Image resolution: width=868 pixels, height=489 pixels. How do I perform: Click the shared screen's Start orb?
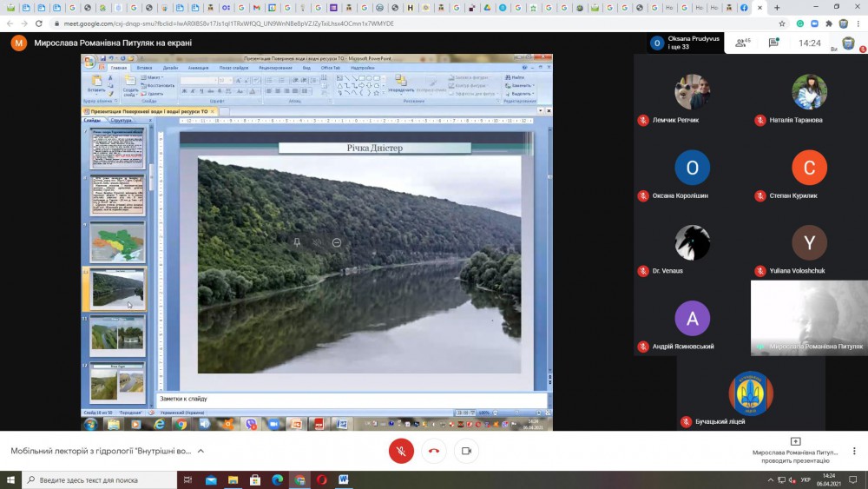90,424
